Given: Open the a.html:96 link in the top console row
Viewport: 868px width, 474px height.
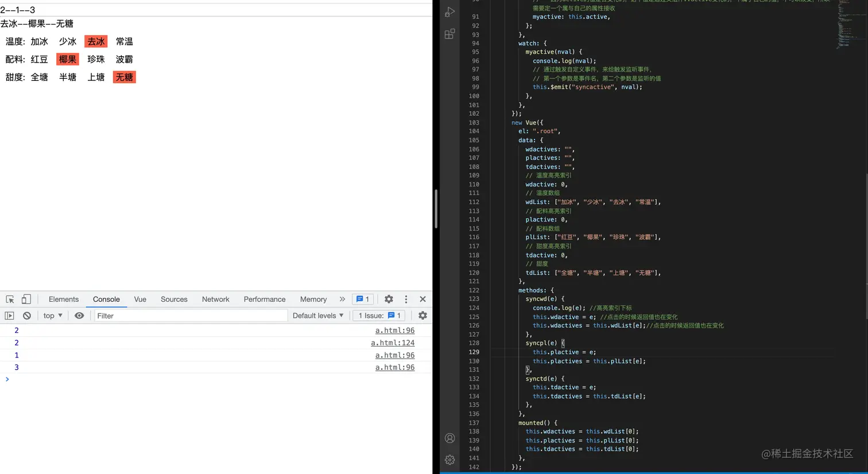Looking at the screenshot, I should point(395,331).
